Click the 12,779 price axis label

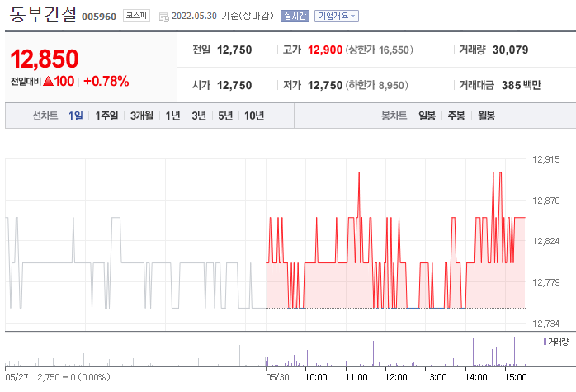click(x=545, y=282)
